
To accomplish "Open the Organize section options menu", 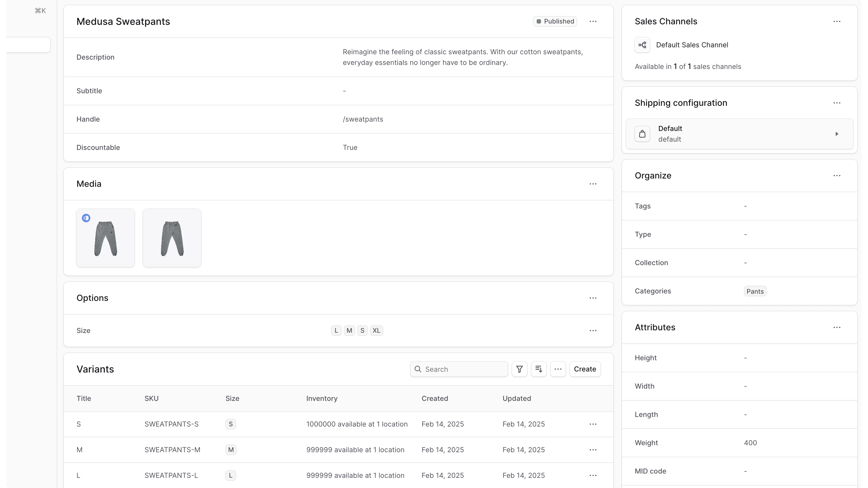I will pyautogui.click(x=837, y=176).
